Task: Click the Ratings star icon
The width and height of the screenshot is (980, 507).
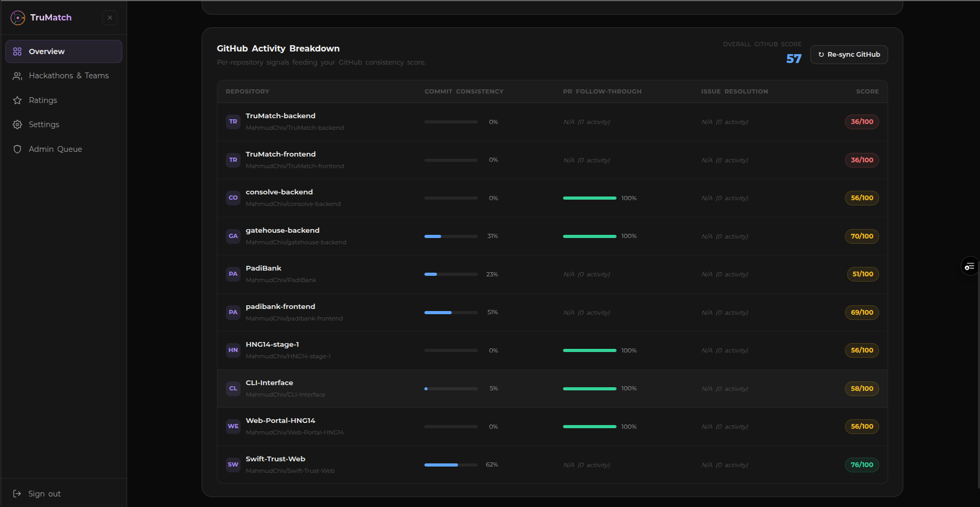Action: pos(17,100)
